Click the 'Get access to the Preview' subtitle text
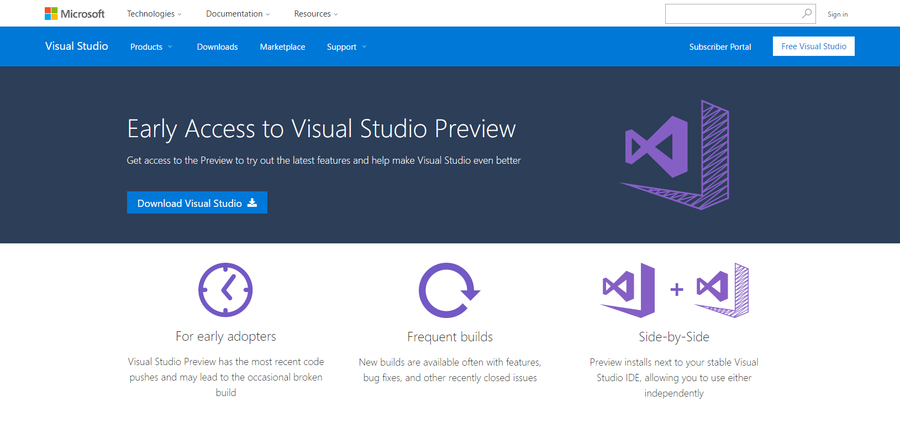 (324, 161)
